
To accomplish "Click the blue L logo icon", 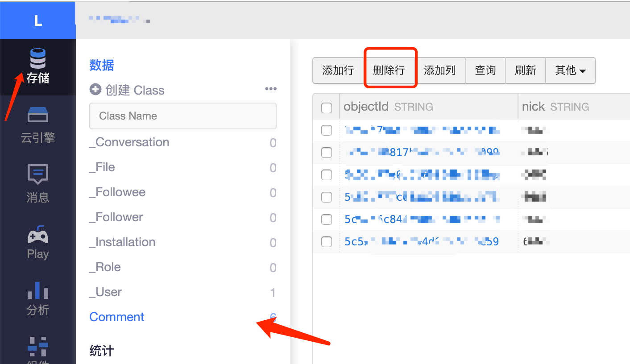I will click(x=38, y=20).
